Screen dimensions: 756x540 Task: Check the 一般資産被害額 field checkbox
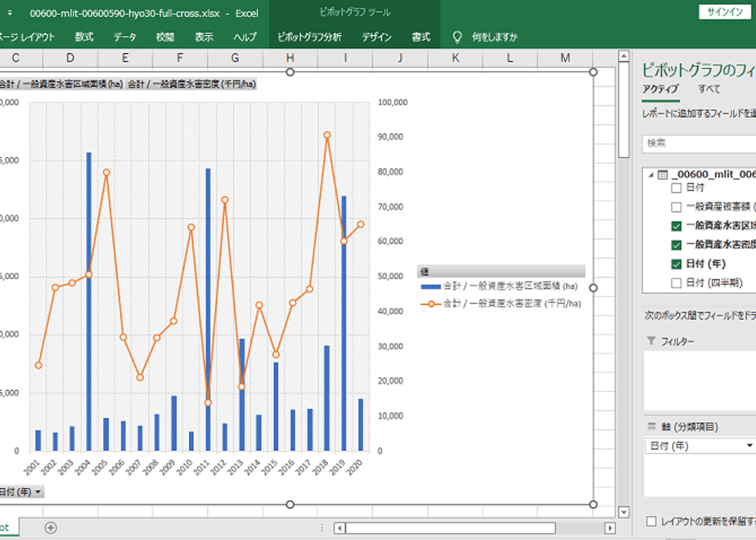[x=677, y=207]
